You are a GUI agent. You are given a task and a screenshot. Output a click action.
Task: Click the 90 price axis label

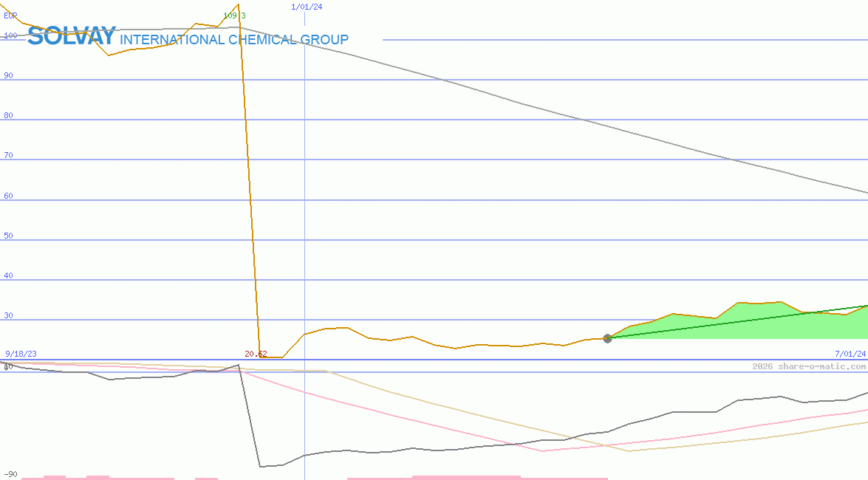pos(8,75)
